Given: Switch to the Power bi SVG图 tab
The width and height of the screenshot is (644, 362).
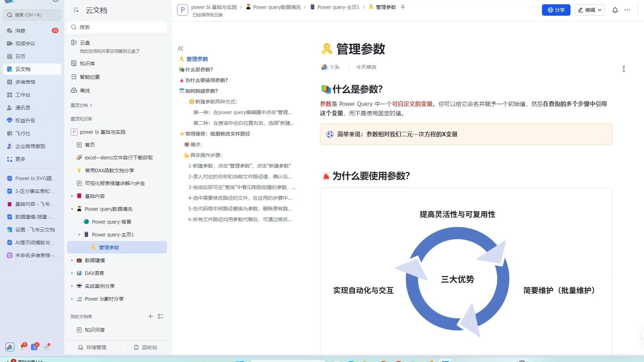Looking at the screenshot, I should click(32, 178).
